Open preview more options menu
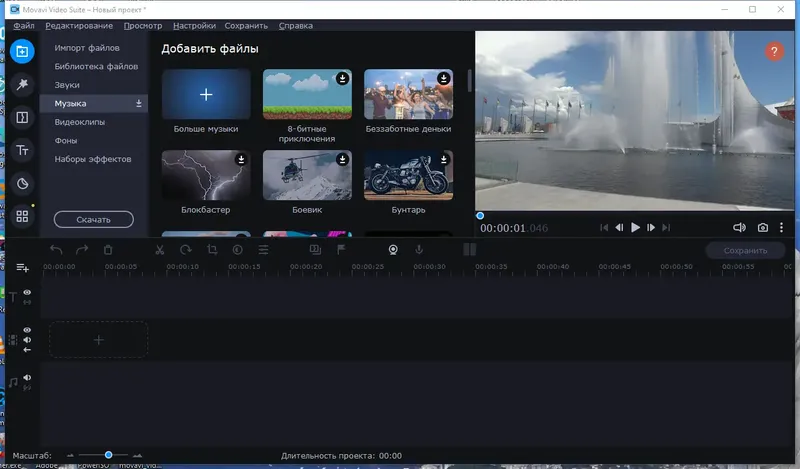800x469 pixels. [x=781, y=228]
